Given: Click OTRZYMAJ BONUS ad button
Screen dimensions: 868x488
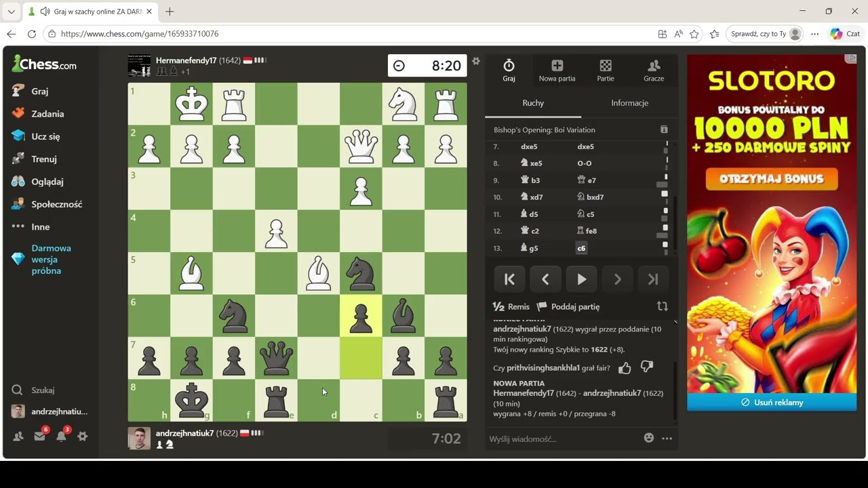Looking at the screenshot, I should pos(772,179).
